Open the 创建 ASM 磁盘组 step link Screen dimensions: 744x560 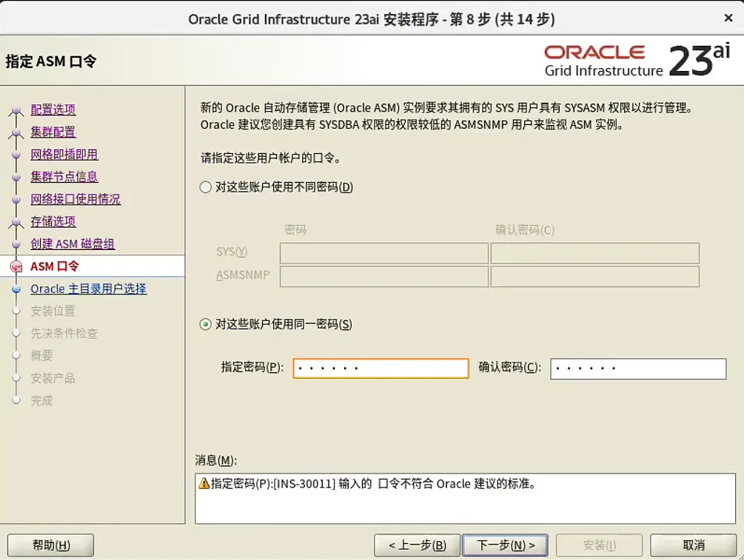tap(72, 243)
